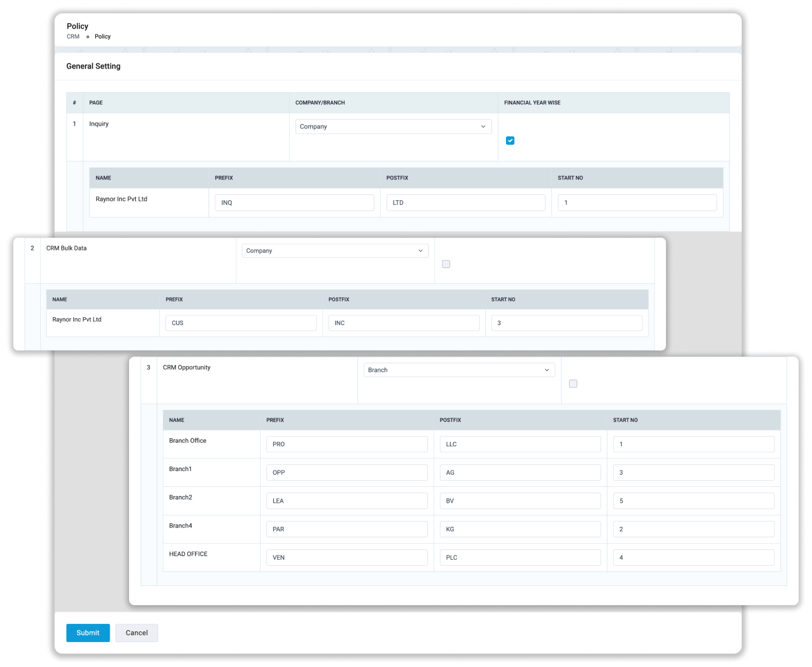Image resolution: width=812 pixels, height=667 pixels.
Task: Click the Submit button
Action: pos(87,632)
